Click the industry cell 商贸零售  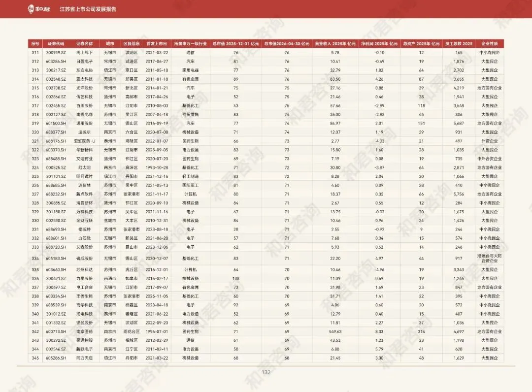[x=190, y=115]
